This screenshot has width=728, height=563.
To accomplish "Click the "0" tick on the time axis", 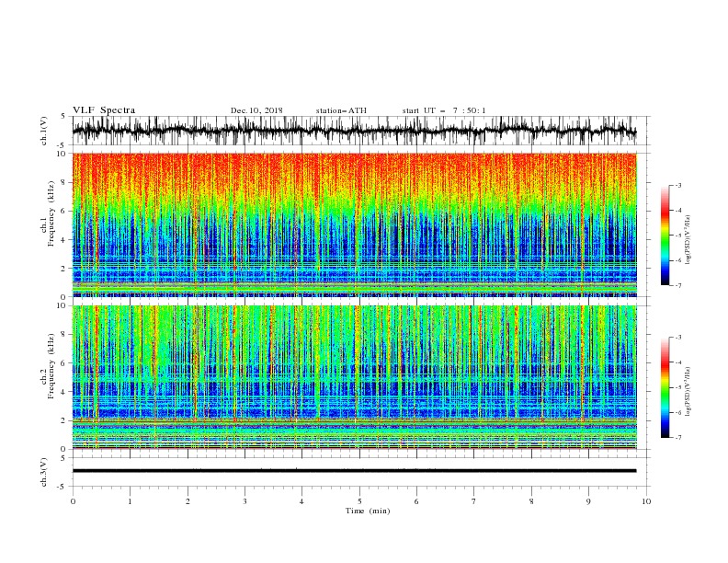I will [x=73, y=501].
